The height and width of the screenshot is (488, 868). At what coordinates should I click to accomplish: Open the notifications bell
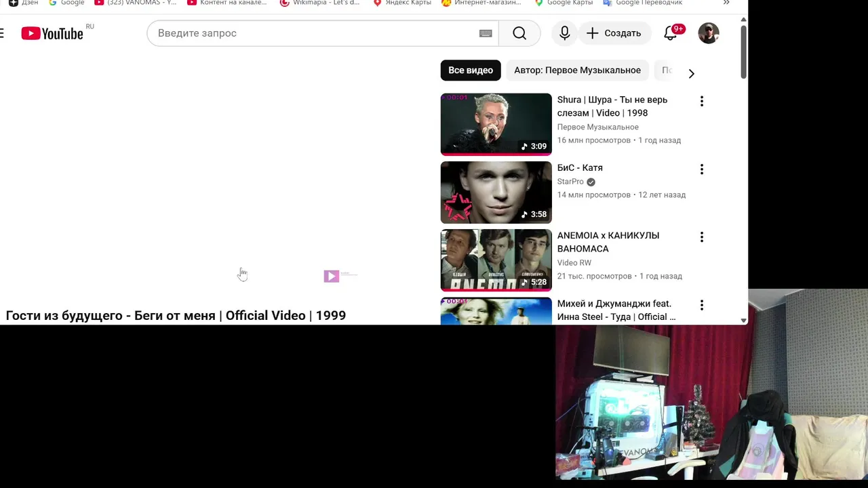[671, 33]
